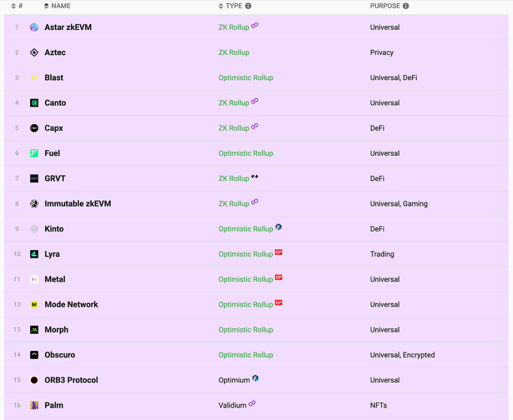Image resolution: width=513 pixels, height=420 pixels.
Task: Click the OP Stack badge in Lyra's row
Action: coord(278,252)
